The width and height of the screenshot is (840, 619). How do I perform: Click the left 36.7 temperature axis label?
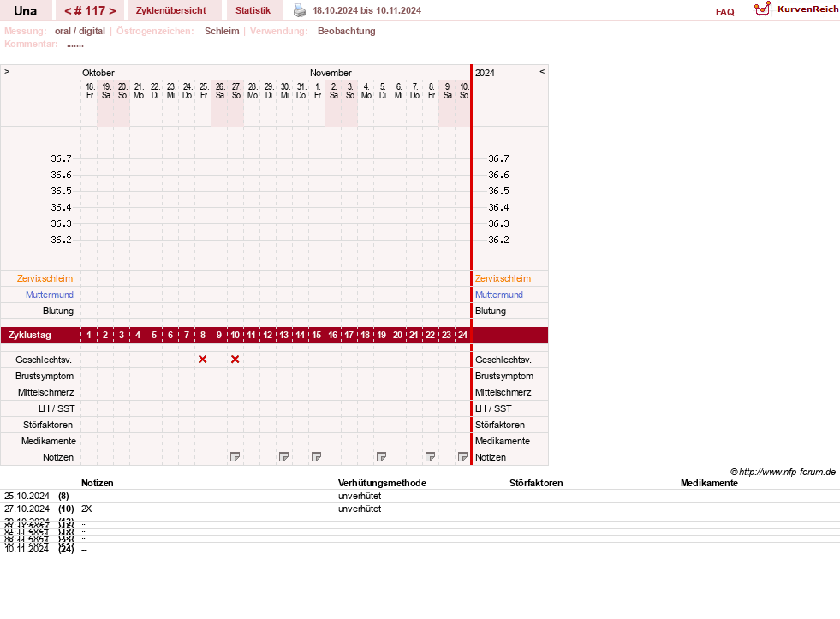[61, 158]
